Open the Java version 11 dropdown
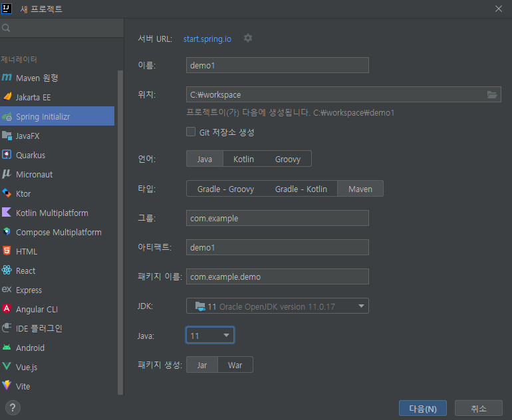 (x=210, y=335)
